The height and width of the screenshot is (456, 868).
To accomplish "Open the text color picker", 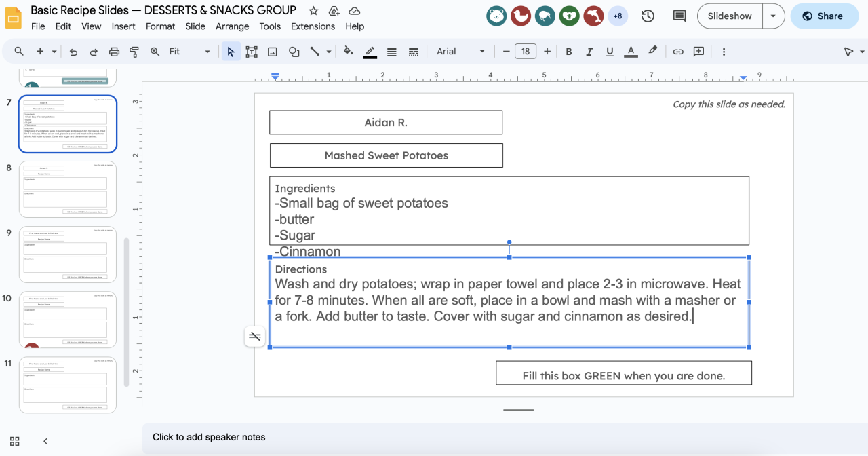I will (631, 52).
